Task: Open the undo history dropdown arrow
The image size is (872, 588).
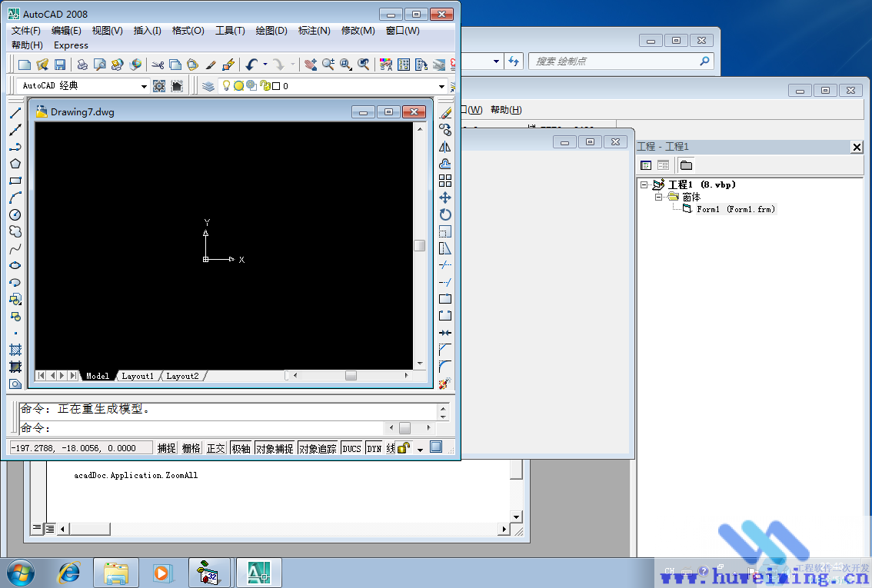Action: (265, 65)
